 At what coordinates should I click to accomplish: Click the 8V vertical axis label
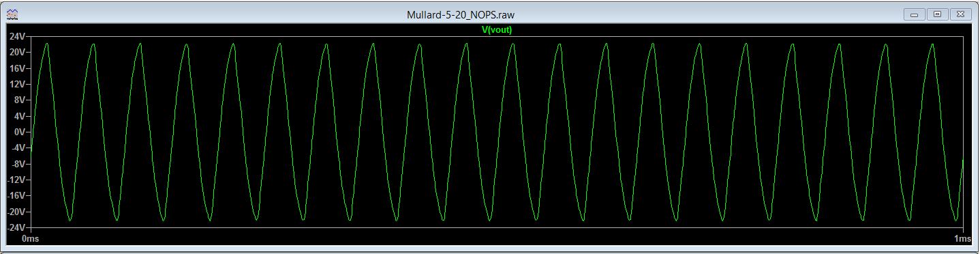point(19,100)
